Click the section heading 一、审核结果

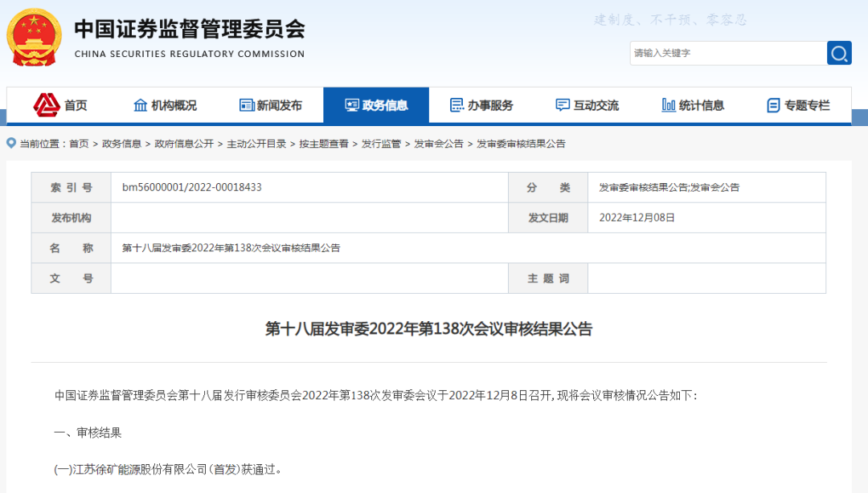point(88,433)
